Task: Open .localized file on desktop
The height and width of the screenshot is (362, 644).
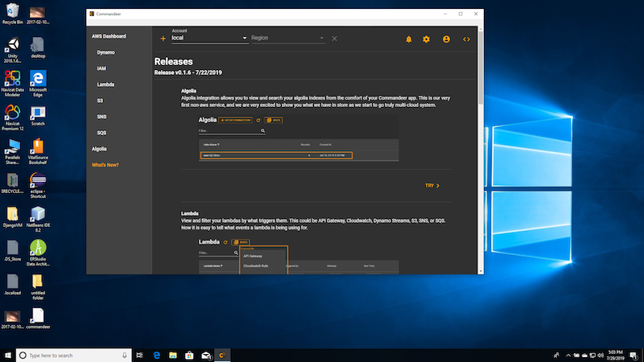Action: (12, 285)
